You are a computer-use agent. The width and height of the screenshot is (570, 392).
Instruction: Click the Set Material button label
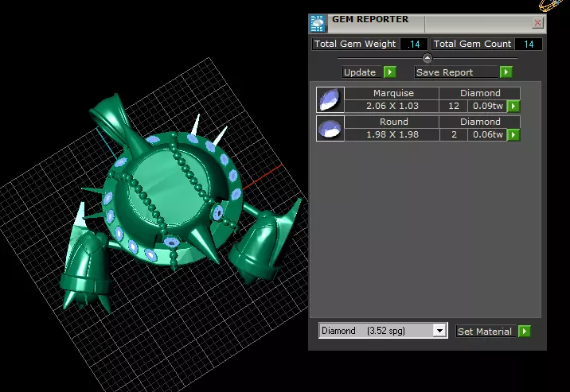(485, 332)
